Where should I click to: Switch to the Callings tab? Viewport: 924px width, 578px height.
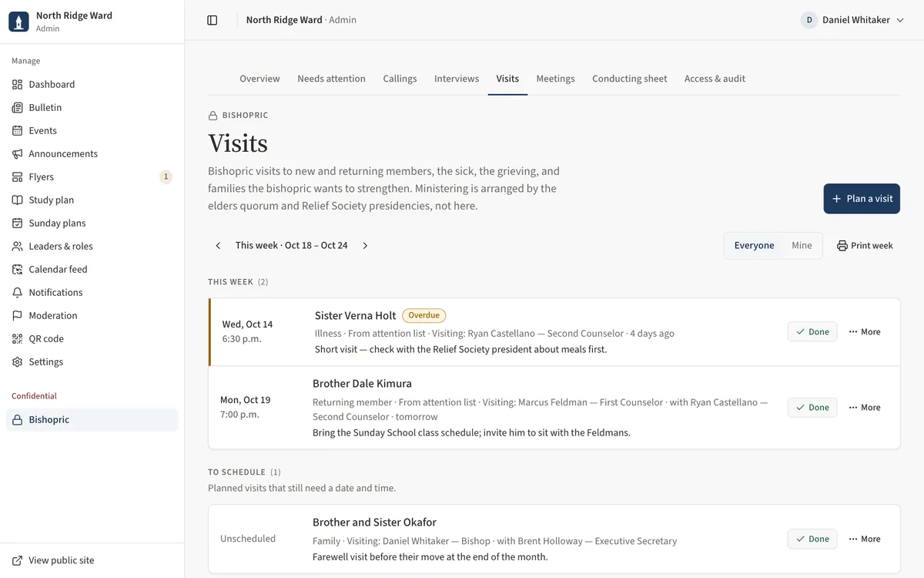[400, 79]
